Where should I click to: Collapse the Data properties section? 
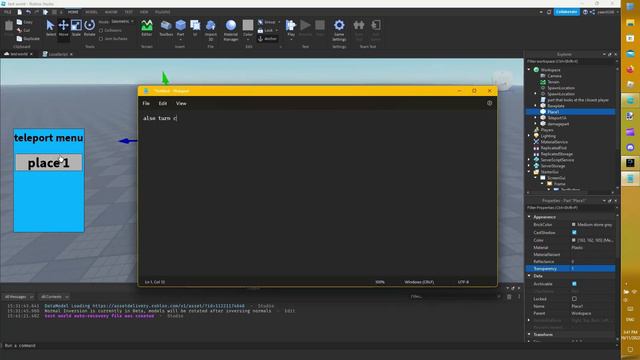[529, 276]
